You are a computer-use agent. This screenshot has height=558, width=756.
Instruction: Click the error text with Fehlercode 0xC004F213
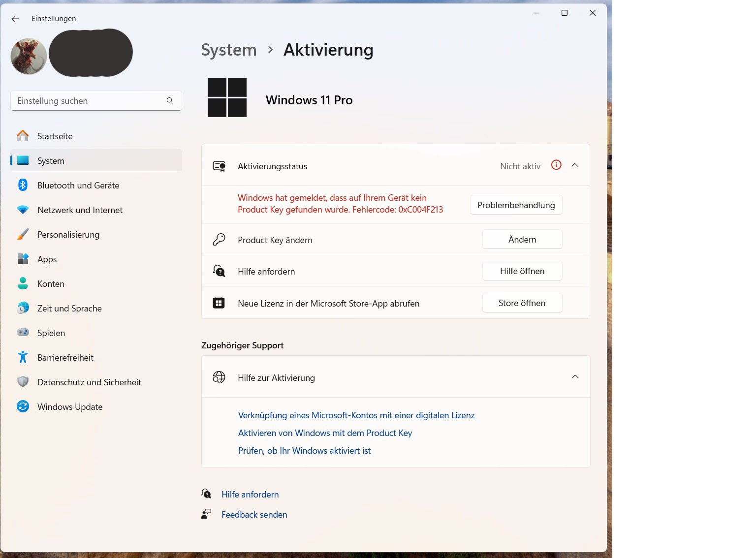pyautogui.click(x=340, y=204)
